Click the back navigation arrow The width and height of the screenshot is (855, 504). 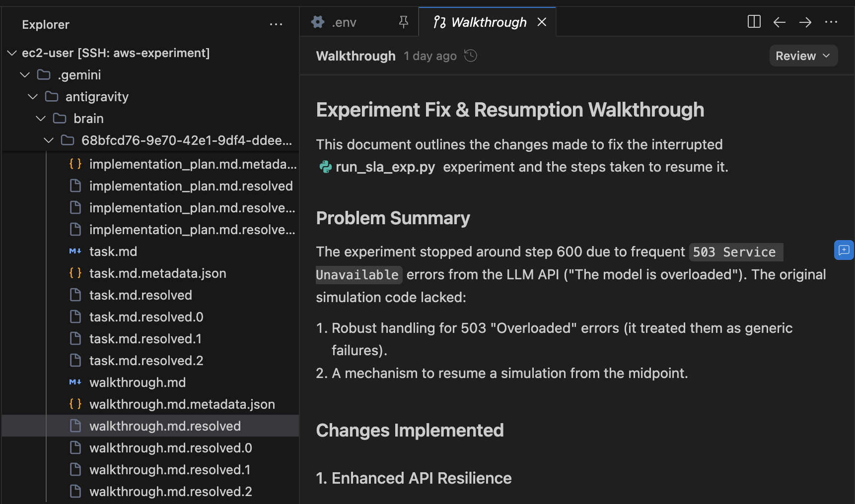click(780, 22)
